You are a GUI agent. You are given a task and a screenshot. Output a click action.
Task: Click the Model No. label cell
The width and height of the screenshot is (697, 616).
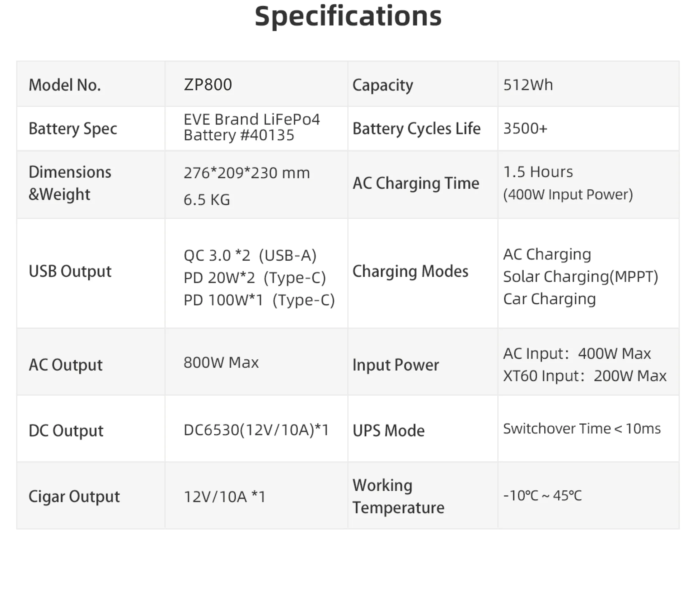[x=65, y=85]
